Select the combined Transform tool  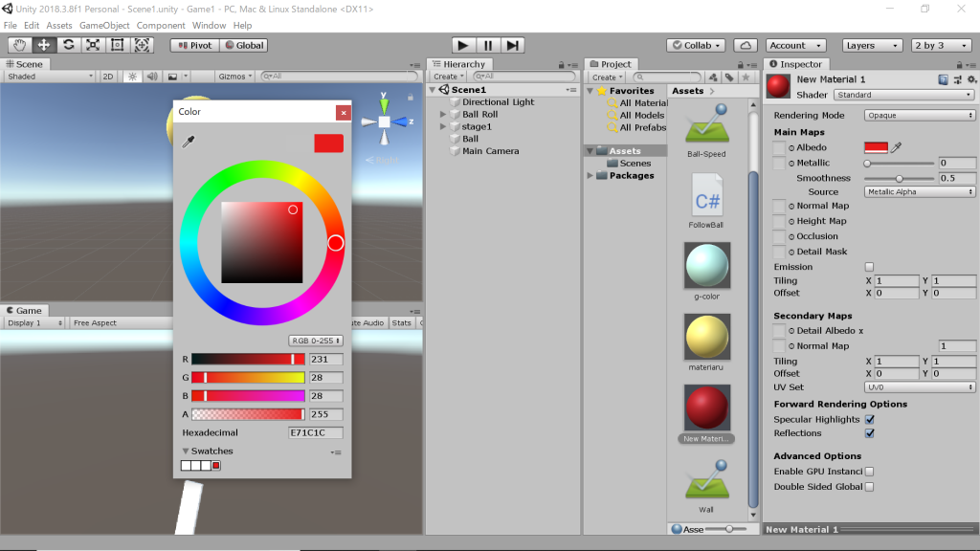(142, 45)
